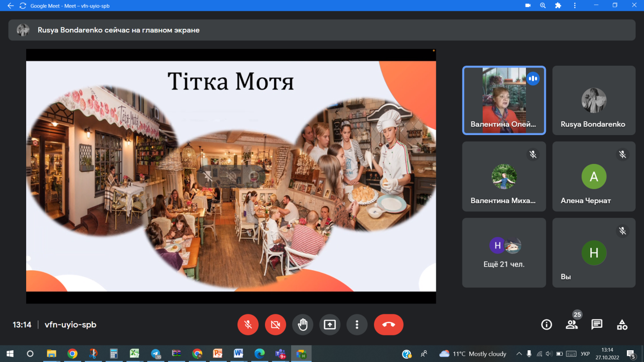The image size is (644, 362).
Task: Click the refresh icon in the title bar
Action: point(23,6)
